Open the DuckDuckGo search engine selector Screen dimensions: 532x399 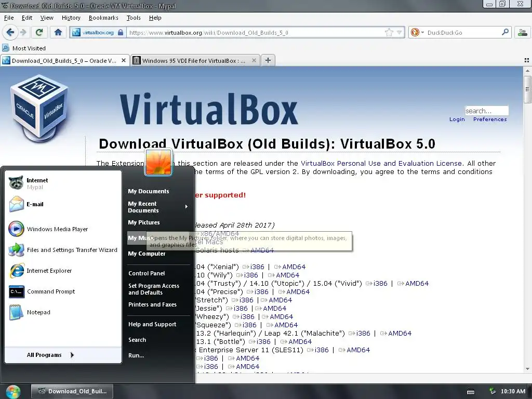coord(417,33)
